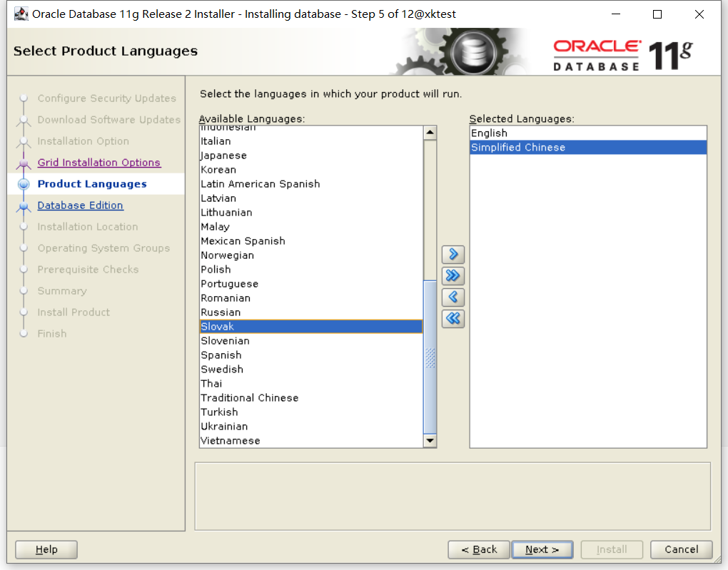Remove all languages with the double left arrow
The width and height of the screenshot is (728, 570).
tap(453, 318)
